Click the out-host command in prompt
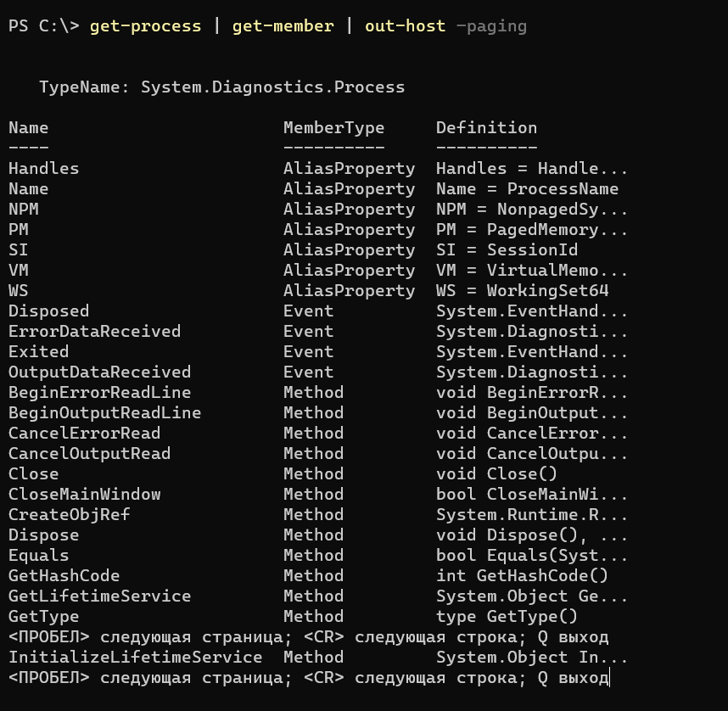Viewport: 728px width, 711px height. 405,26
